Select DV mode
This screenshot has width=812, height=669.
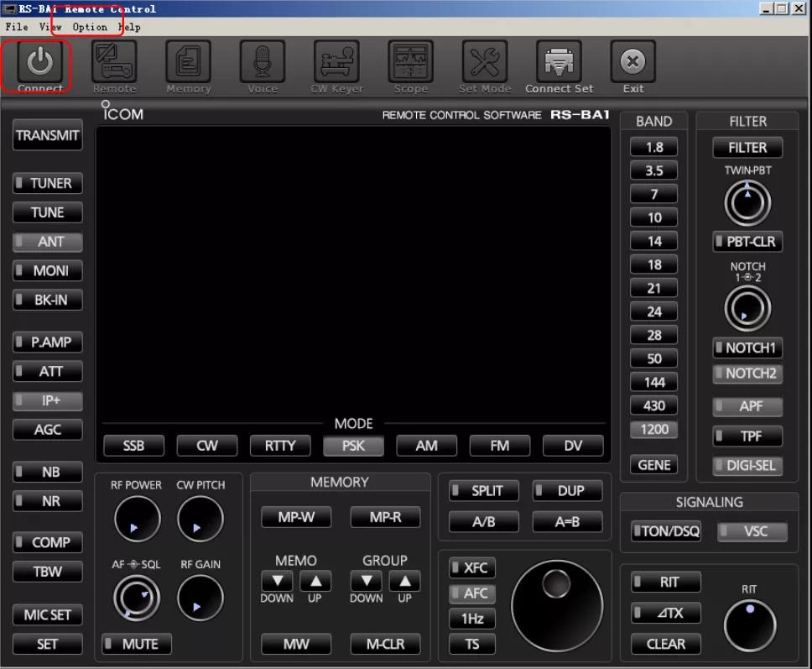(573, 446)
